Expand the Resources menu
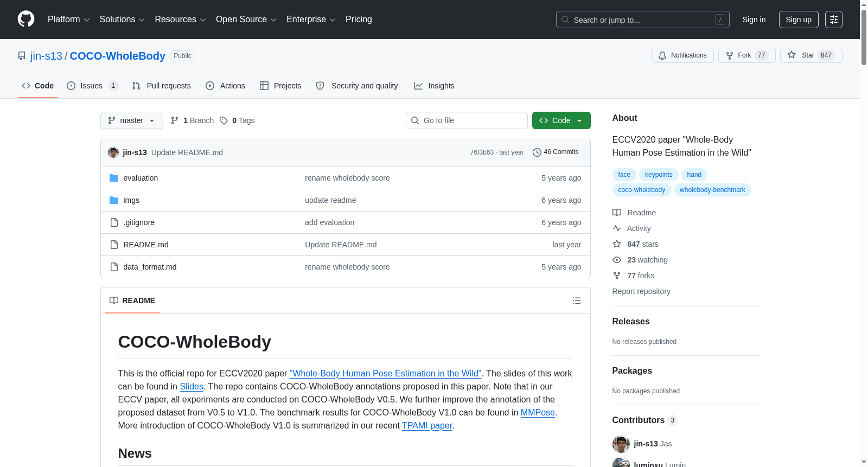The height and width of the screenshot is (467, 868). coord(180,20)
